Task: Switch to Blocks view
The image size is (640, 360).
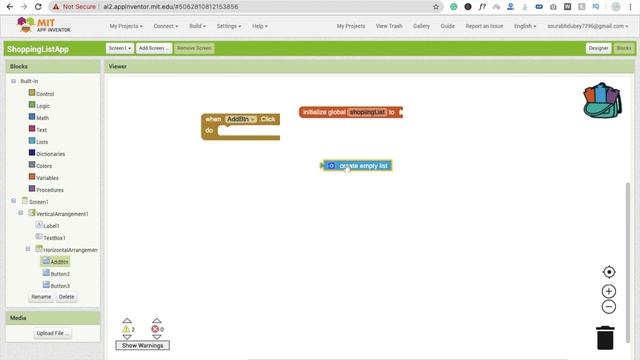Action: tap(624, 48)
